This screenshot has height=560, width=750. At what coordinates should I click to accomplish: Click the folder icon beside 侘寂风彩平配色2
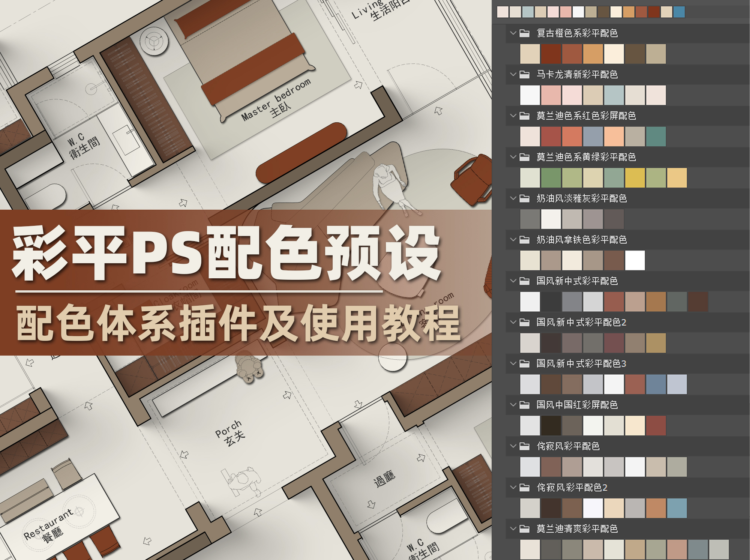click(x=525, y=487)
